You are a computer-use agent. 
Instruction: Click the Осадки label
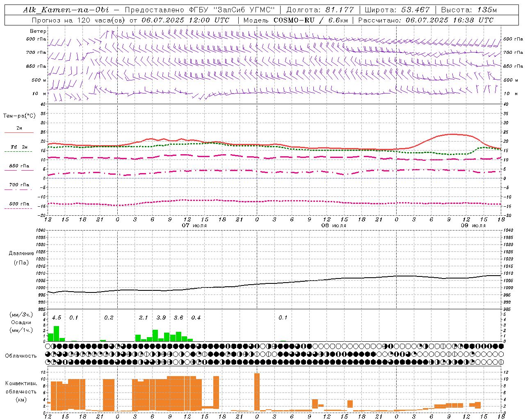click(21, 322)
